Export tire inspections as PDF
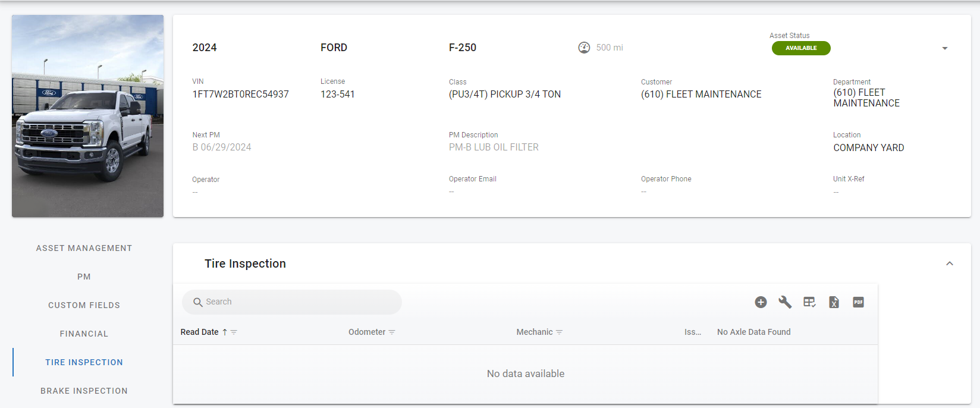Image resolution: width=980 pixels, height=408 pixels. pyautogui.click(x=858, y=302)
